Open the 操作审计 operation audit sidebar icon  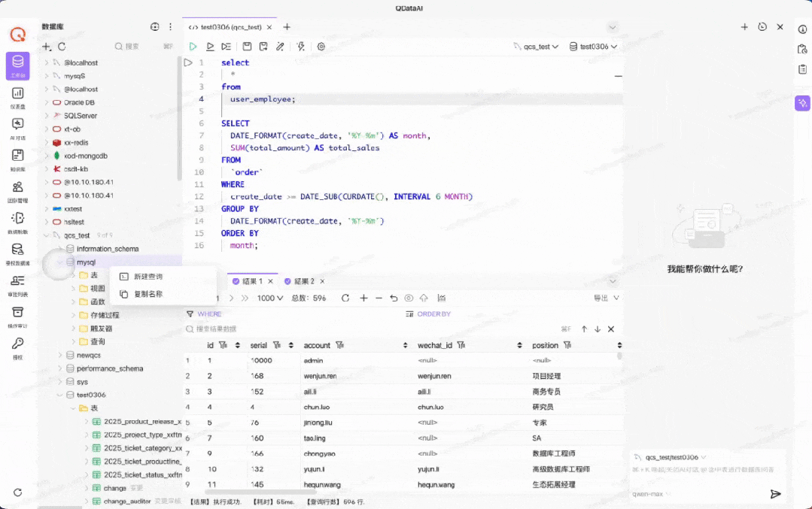[x=17, y=317]
